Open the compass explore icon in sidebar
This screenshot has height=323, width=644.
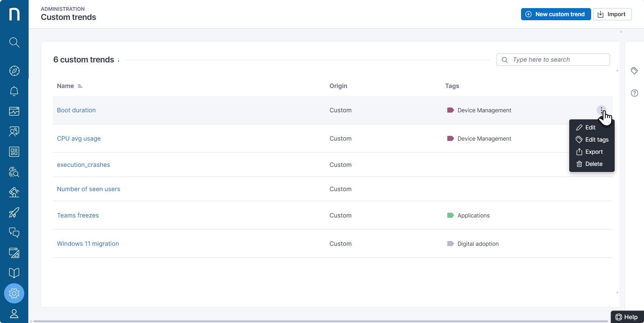(x=14, y=71)
